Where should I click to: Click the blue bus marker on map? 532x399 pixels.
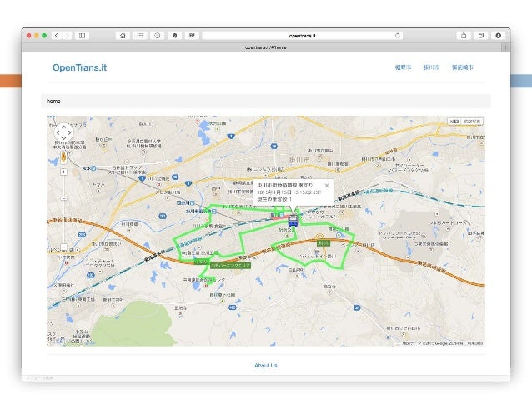[293, 221]
